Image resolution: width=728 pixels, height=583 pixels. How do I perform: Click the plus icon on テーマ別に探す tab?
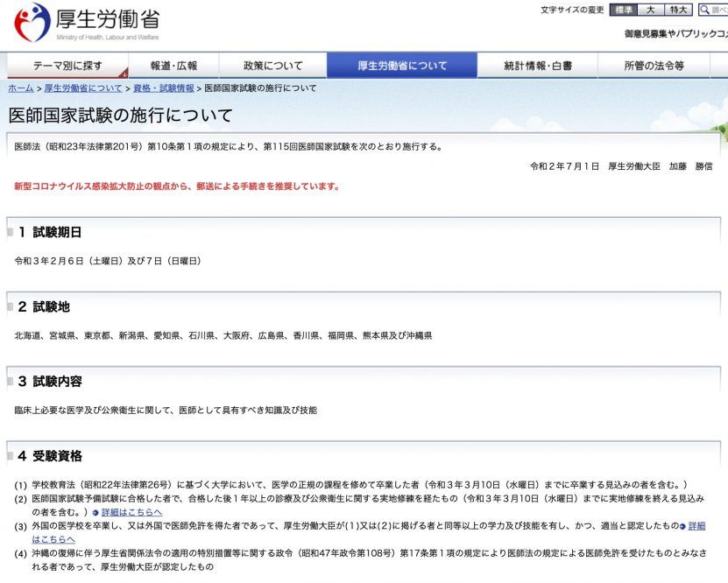[124, 74]
